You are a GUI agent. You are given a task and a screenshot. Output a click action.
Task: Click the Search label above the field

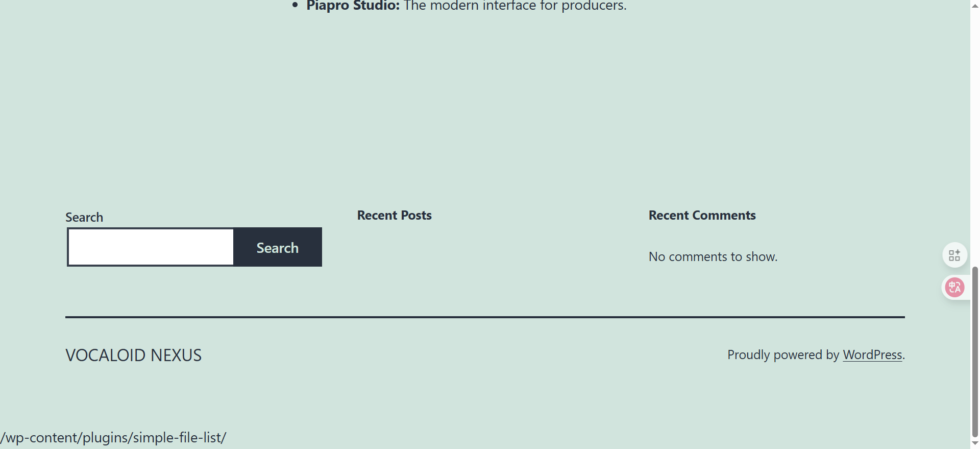click(84, 218)
